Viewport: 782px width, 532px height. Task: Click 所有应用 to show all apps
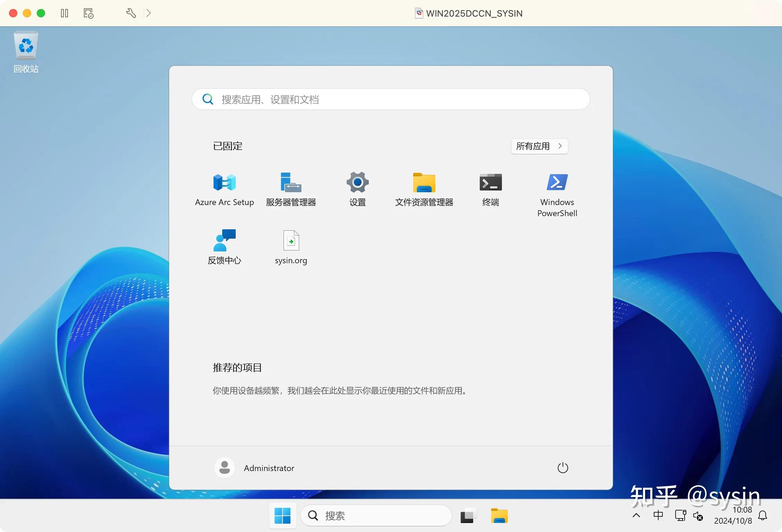(x=539, y=146)
